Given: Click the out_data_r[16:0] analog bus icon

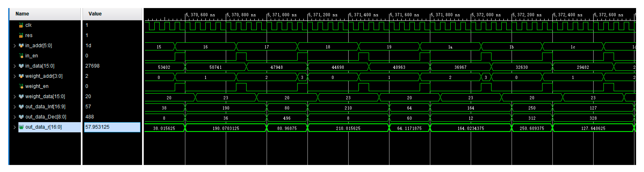Looking at the screenshot, I should pos(21,127).
